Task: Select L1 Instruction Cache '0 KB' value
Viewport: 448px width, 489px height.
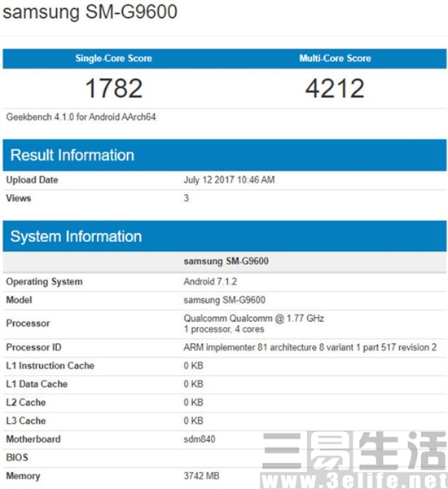Action: click(193, 366)
